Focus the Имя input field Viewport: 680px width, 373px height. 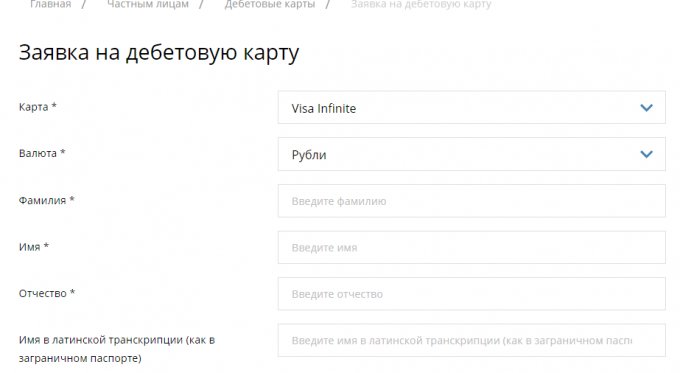tap(471, 247)
